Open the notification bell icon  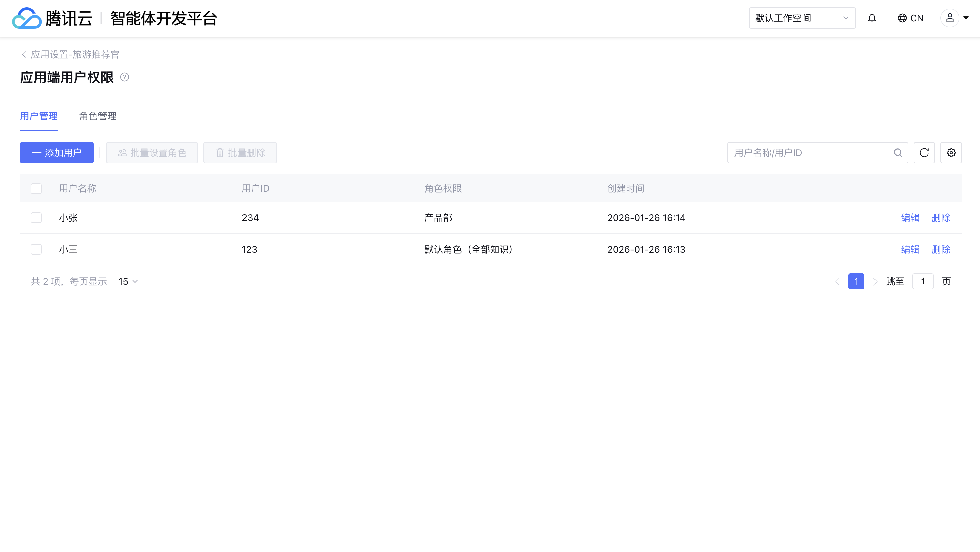(x=872, y=18)
